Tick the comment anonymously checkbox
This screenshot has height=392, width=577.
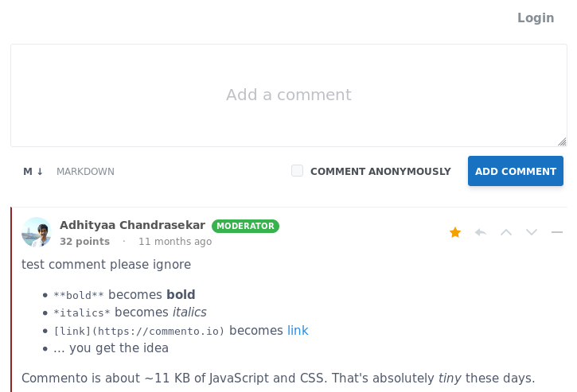point(297,171)
